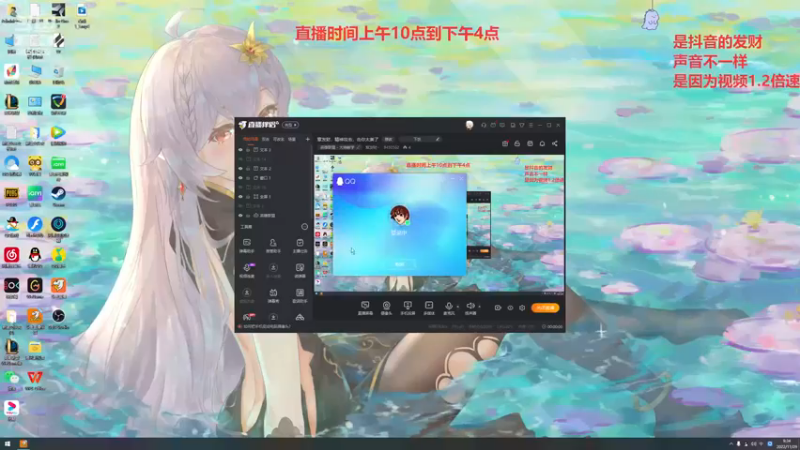
Task: Select the WPS Office desktop icon
Action: pyautogui.click(x=35, y=380)
